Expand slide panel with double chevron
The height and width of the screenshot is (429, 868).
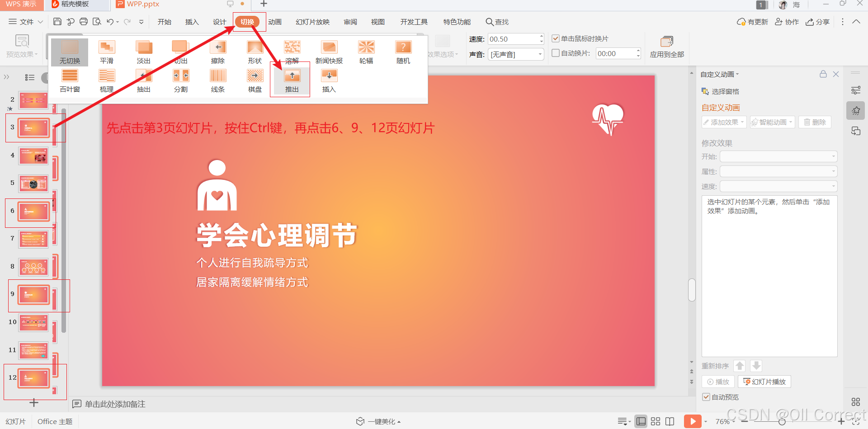6,77
